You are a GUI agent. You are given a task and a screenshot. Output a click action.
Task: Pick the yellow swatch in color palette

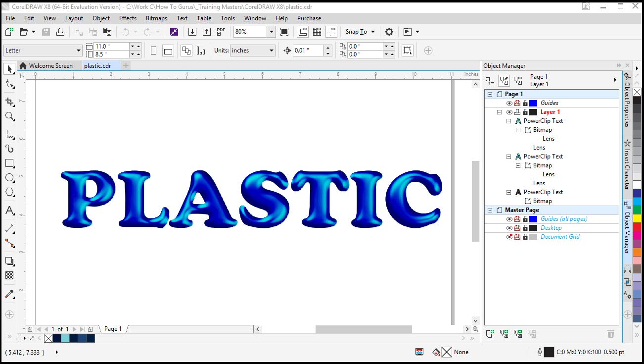tap(637, 218)
